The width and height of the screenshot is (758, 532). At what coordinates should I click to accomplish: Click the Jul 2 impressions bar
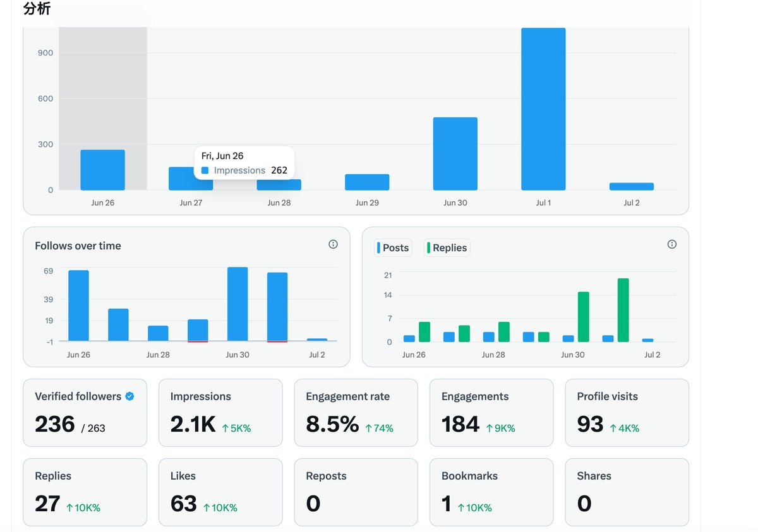(632, 186)
